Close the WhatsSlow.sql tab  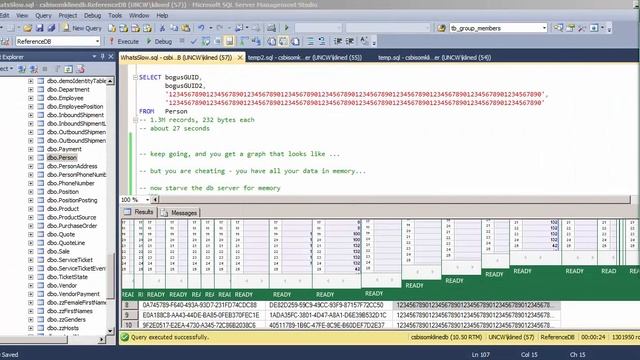click(240, 58)
